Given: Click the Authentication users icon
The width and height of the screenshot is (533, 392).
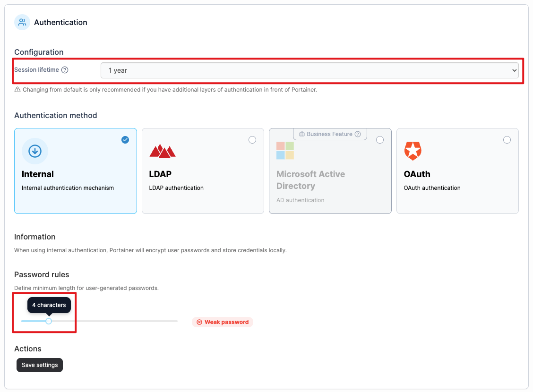Looking at the screenshot, I should pyautogui.click(x=22, y=22).
